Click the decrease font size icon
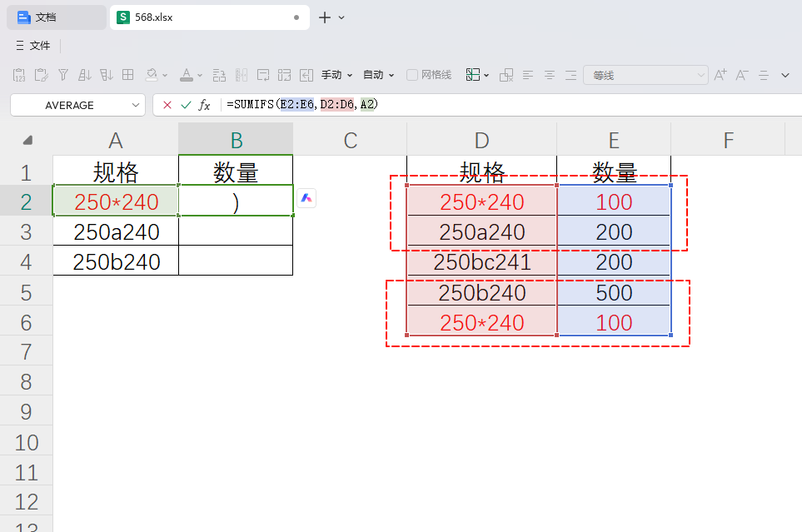 click(x=742, y=75)
